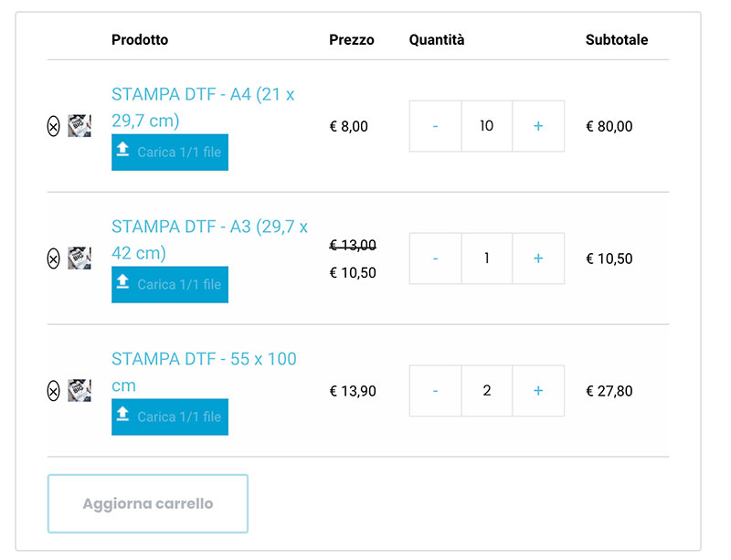The image size is (731, 560).
Task: Open the STAMPA DTF A4 product page
Action: click(x=203, y=106)
